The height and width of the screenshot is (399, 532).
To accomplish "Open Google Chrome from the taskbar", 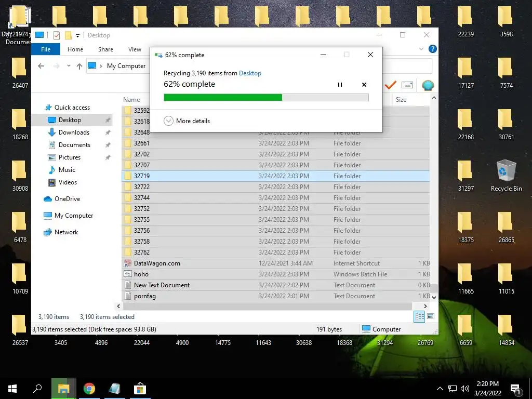I will pos(89,389).
